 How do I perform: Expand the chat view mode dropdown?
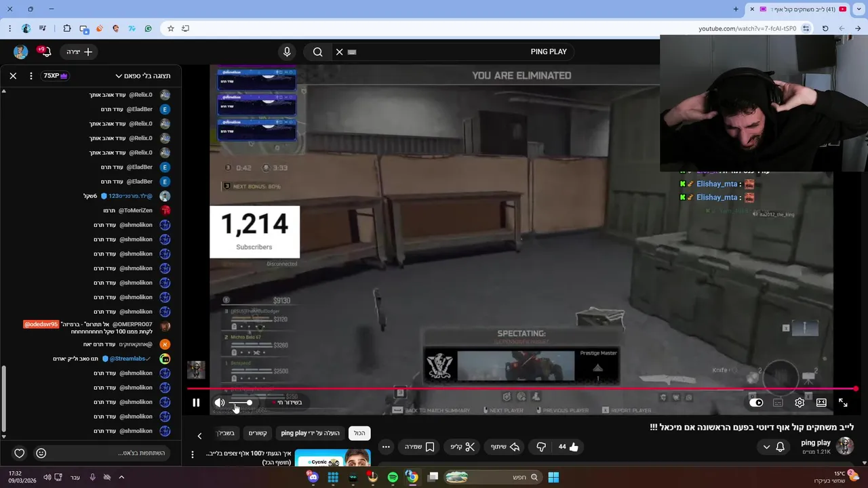(143, 76)
